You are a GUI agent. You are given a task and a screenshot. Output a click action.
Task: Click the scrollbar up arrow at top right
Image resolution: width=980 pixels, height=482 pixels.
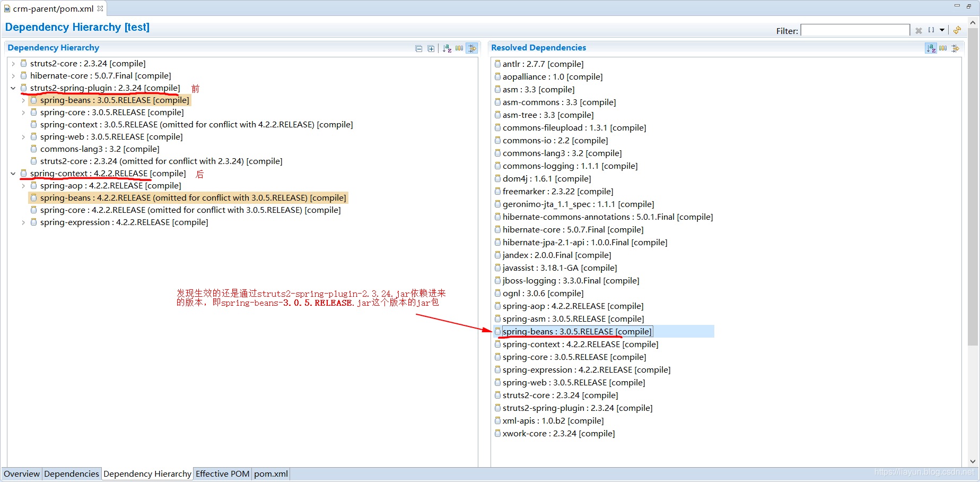point(973,23)
